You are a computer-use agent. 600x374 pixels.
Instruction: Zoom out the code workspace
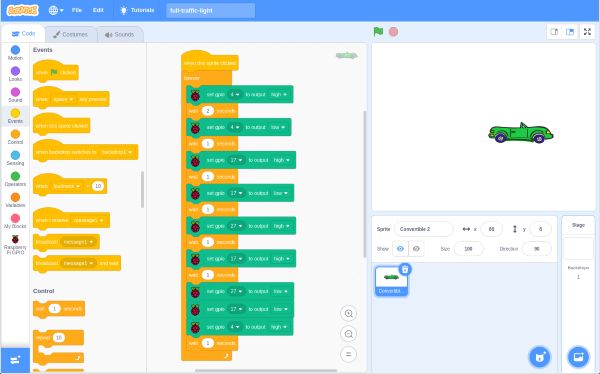tap(349, 334)
